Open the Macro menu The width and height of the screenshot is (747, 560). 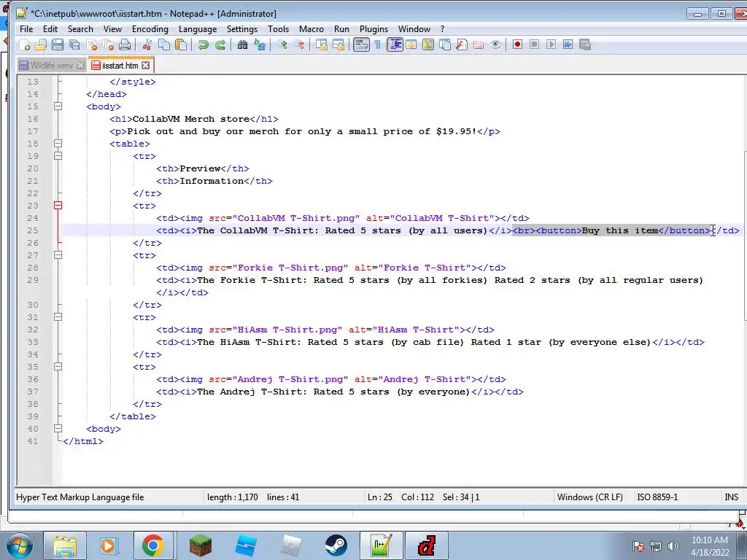(x=311, y=29)
